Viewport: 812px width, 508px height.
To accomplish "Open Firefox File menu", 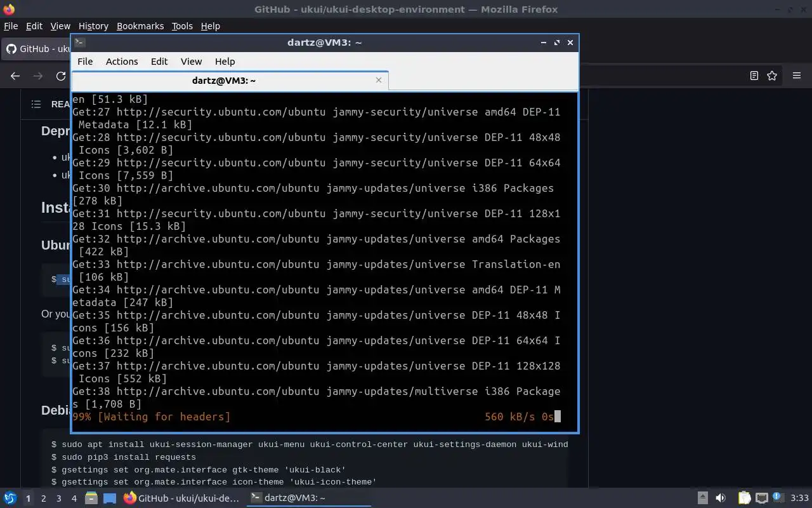I will pos(11,26).
